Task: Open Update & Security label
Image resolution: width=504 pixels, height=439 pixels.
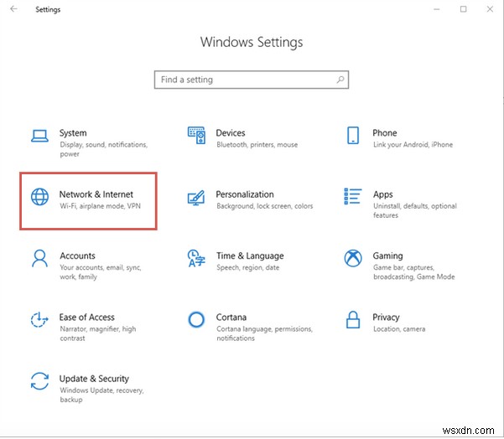Action: (94, 379)
